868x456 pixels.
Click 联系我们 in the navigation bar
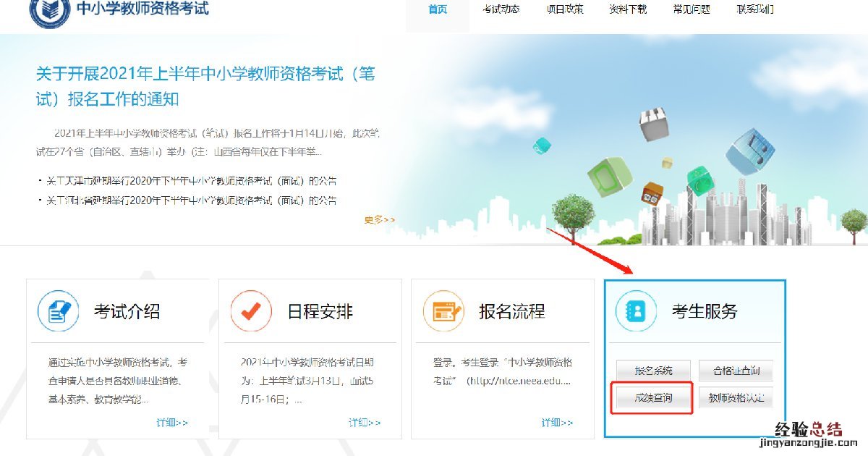pos(755,10)
